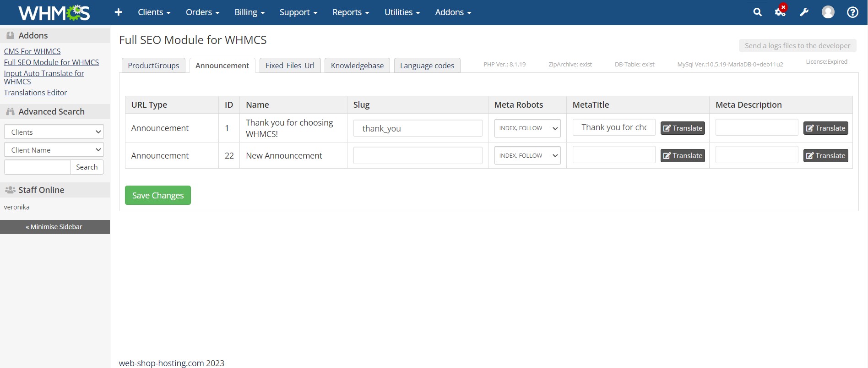This screenshot has width=868, height=368.
Task: Click Meta Description field for New Announcement
Action: point(757,154)
